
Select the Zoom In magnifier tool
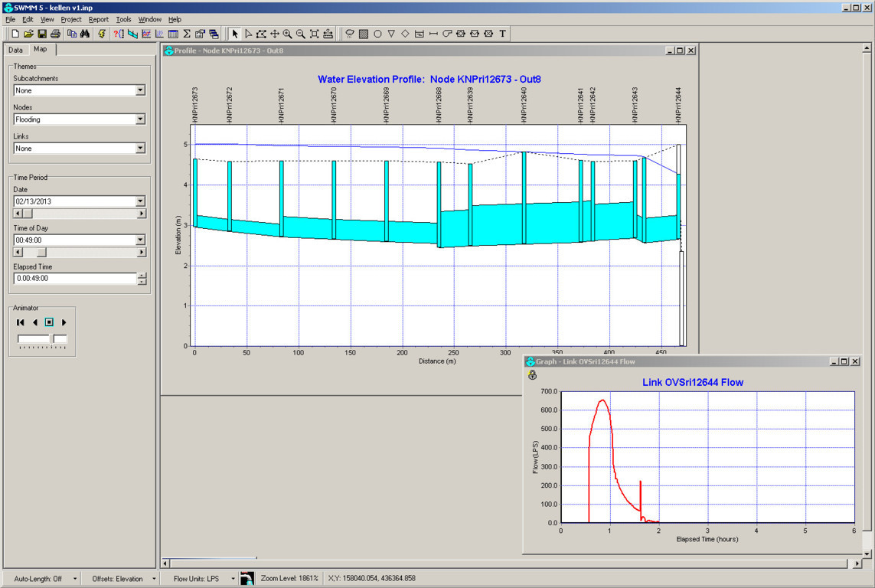[x=287, y=34]
